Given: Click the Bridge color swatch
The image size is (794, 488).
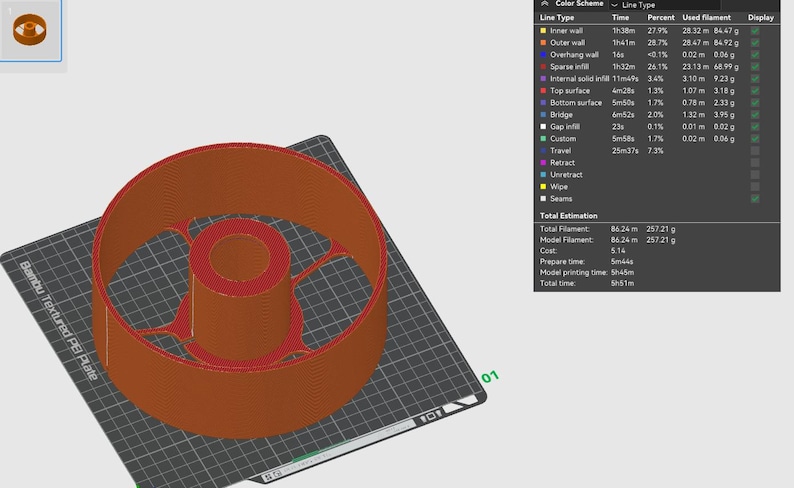Looking at the screenshot, I should pos(543,115).
